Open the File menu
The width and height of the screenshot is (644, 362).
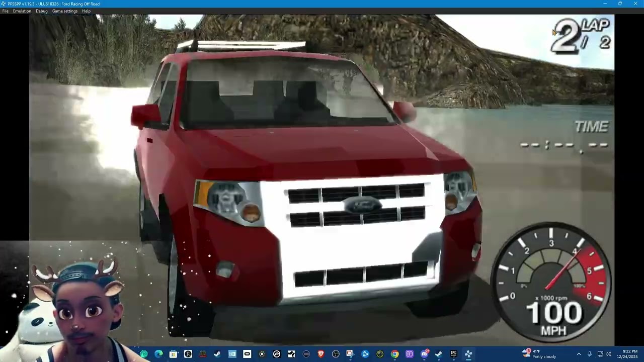5,11
